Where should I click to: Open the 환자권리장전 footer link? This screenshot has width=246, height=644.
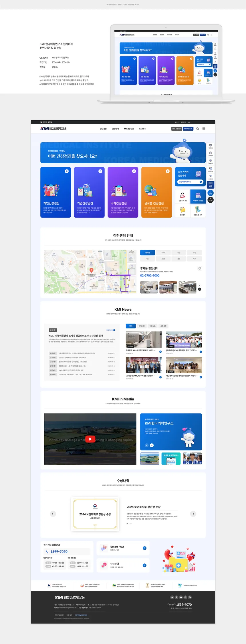pyautogui.click(x=59, y=615)
